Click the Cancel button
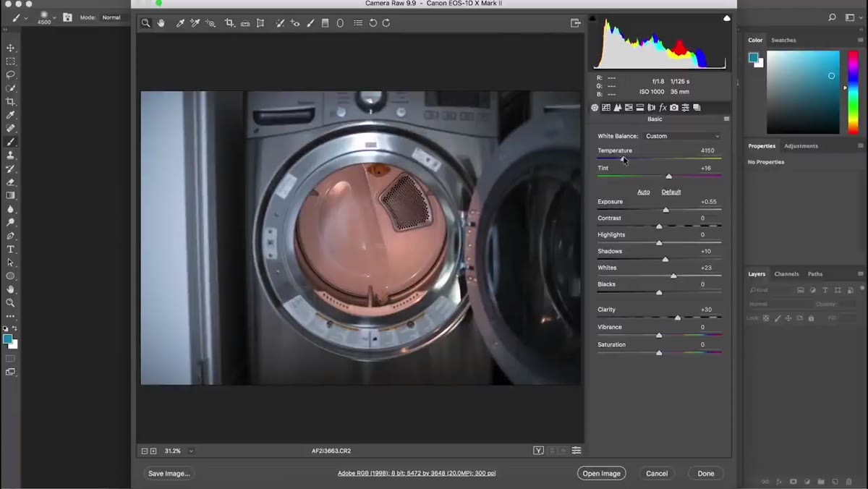The height and width of the screenshot is (489, 868). coord(657,473)
